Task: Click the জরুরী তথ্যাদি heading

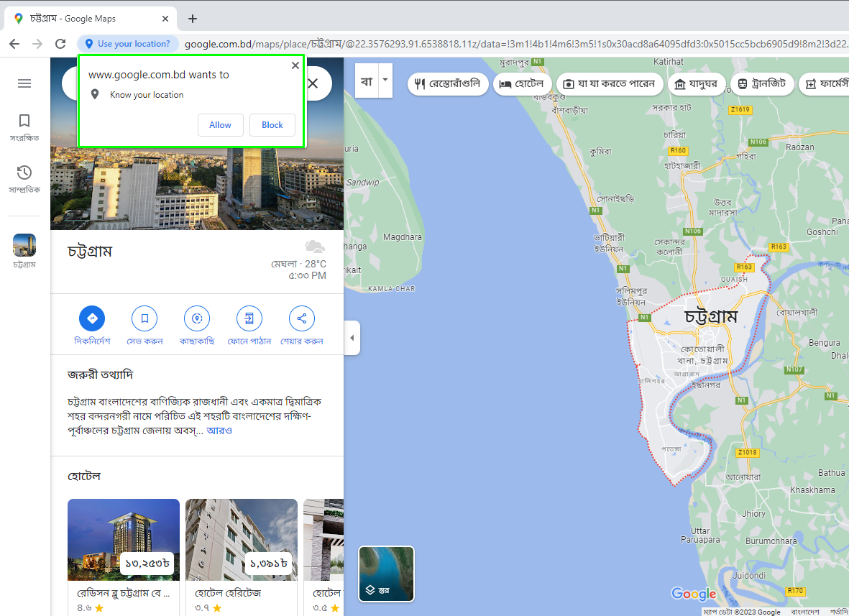Action: (100, 374)
